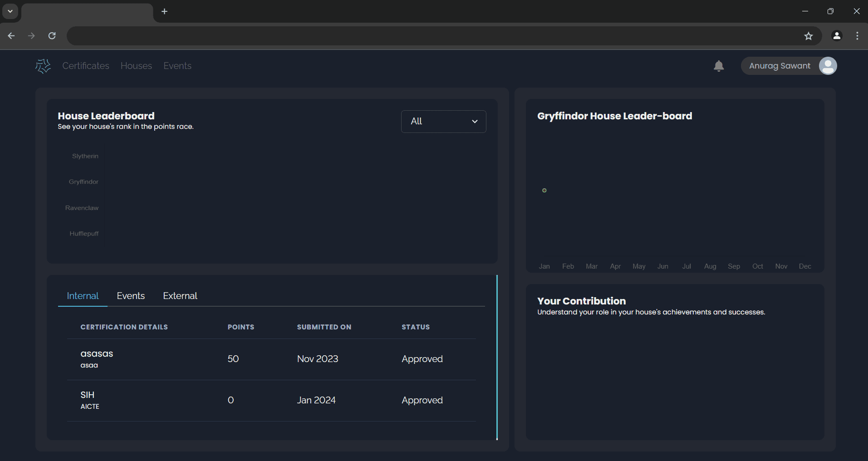The height and width of the screenshot is (461, 868).
Task: Open a new browser tab
Action: click(x=164, y=11)
